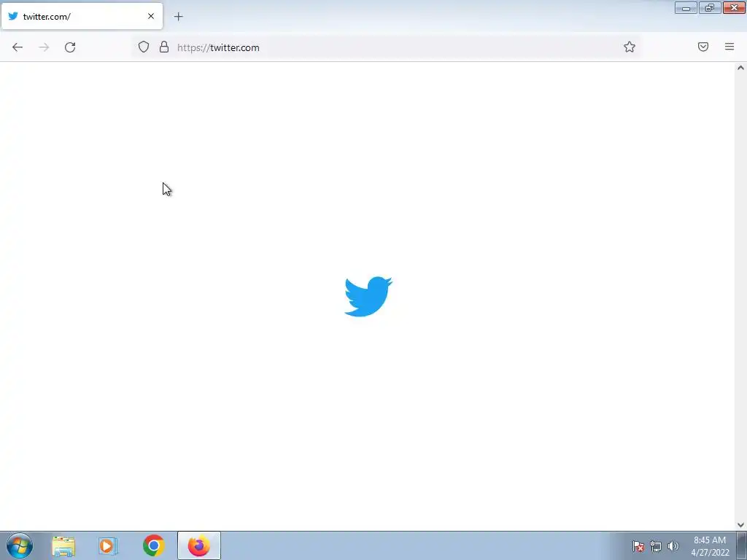This screenshot has height=560, width=747.
Task: Click the scrollbar up arrow
Action: pyautogui.click(x=740, y=68)
